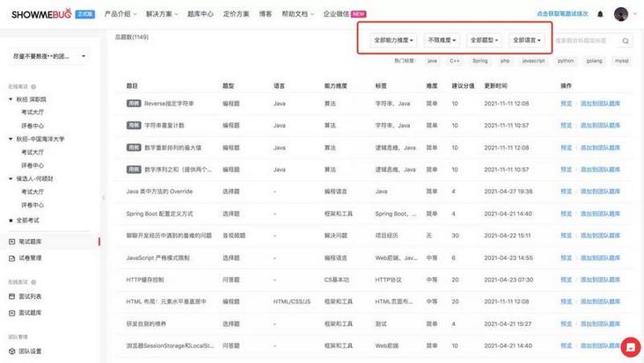
Task: Select 全部考试 in the sidebar
Action: click(x=27, y=221)
